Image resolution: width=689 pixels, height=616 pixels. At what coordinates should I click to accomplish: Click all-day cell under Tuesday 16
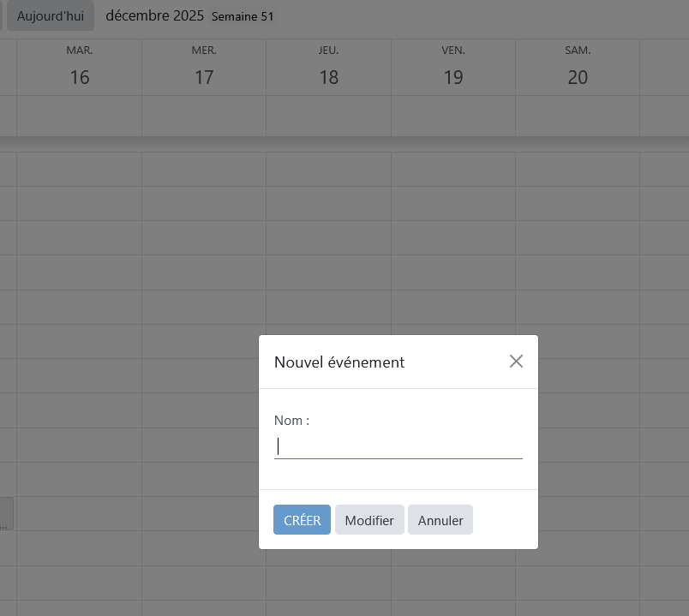[x=80, y=116]
